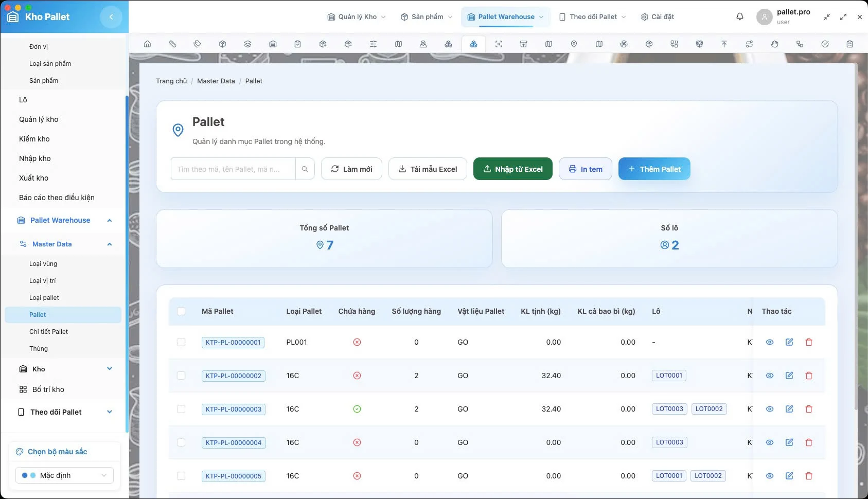Delete pallet KTP-PL-00000005 with trash icon

tap(809, 476)
